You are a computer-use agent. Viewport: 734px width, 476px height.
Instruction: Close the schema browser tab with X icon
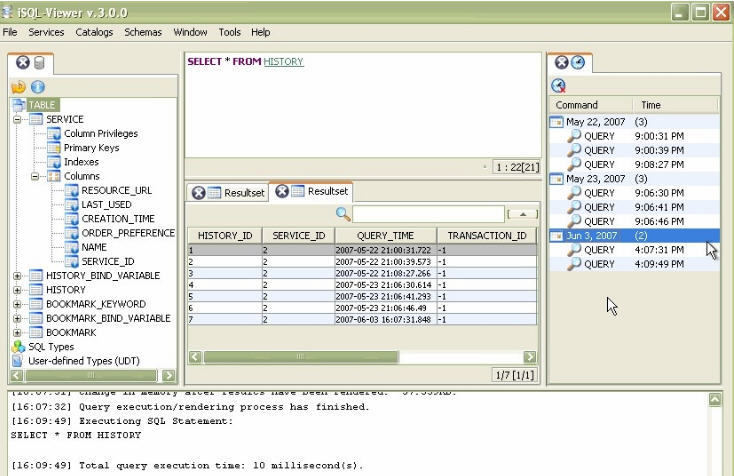coord(22,62)
